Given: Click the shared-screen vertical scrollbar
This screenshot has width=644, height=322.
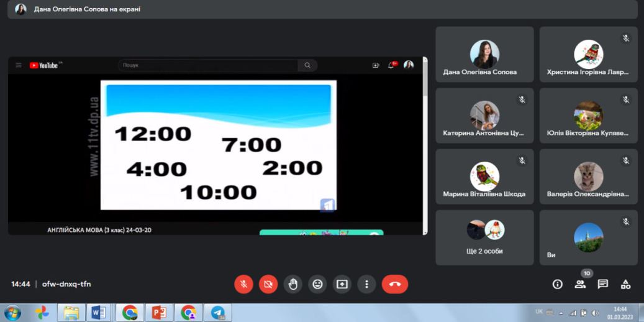Looking at the screenshot, I should tap(425, 146).
